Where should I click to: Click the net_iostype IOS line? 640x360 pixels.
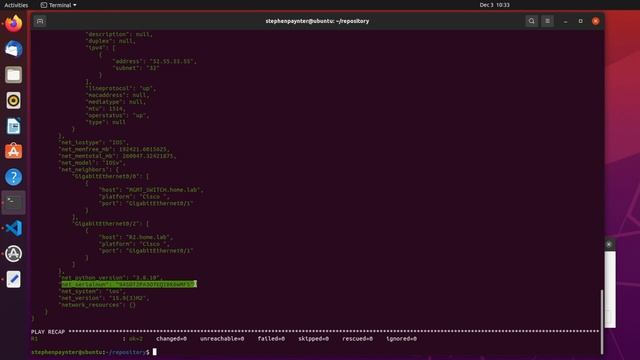click(94, 142)
